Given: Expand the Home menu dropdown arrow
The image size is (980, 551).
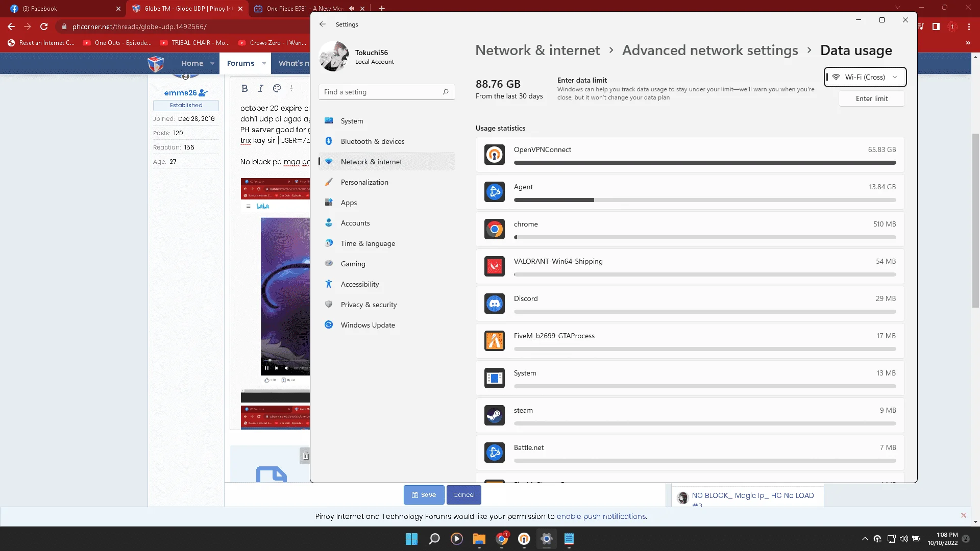Looking at the screenshot, I should pyautogui.click(x=212, y=63).
